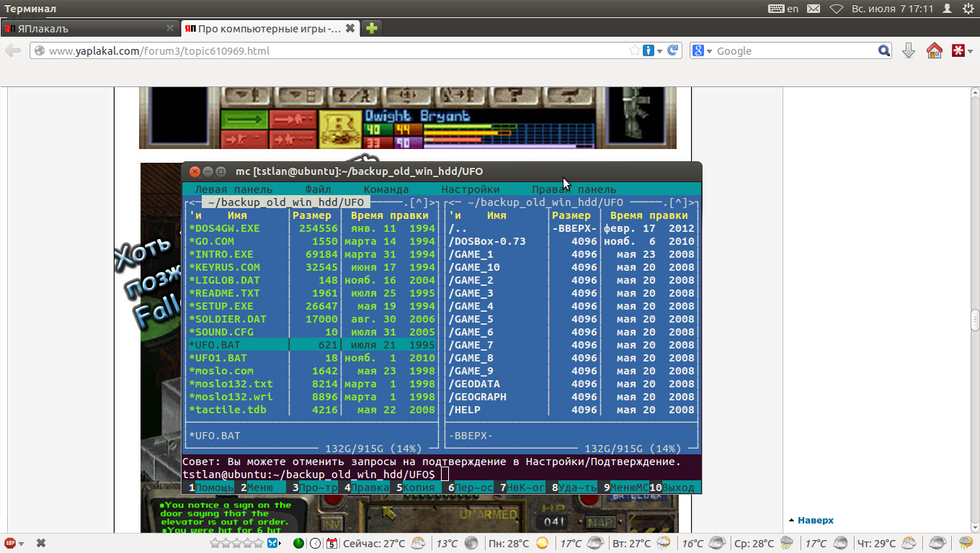Click the green circle status bar icon

click(x=299, y=543)
